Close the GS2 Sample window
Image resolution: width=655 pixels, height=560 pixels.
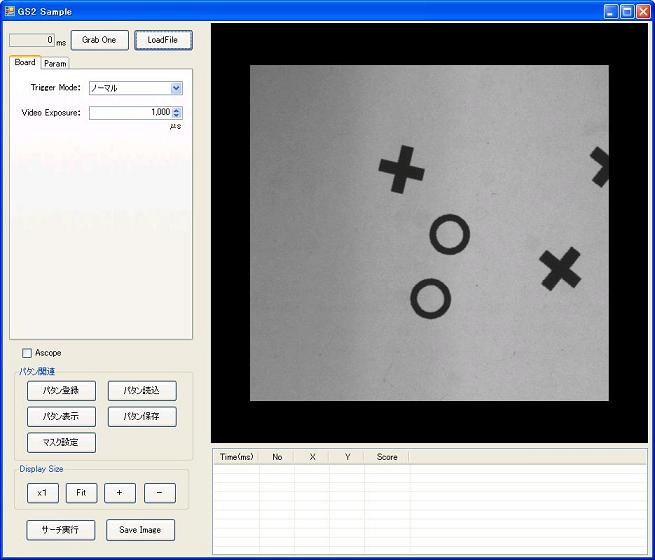642,12
